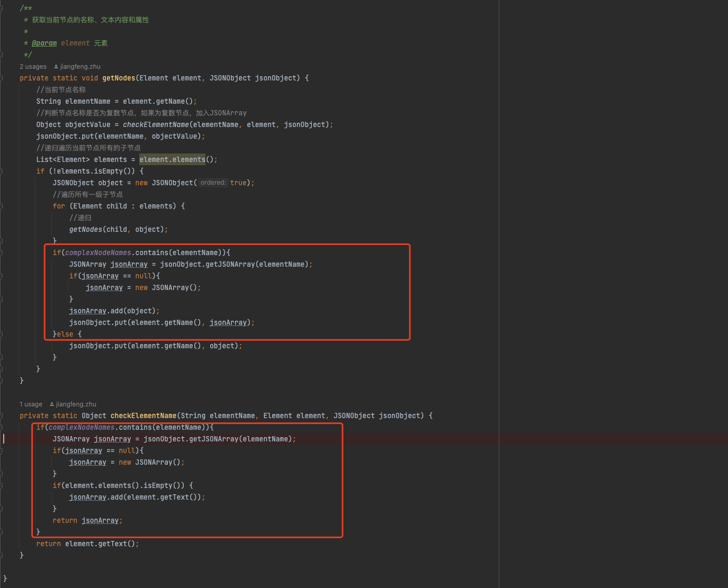
Task: Click the checkElementName method name in declaration
Action: click(x=143, y=416)
